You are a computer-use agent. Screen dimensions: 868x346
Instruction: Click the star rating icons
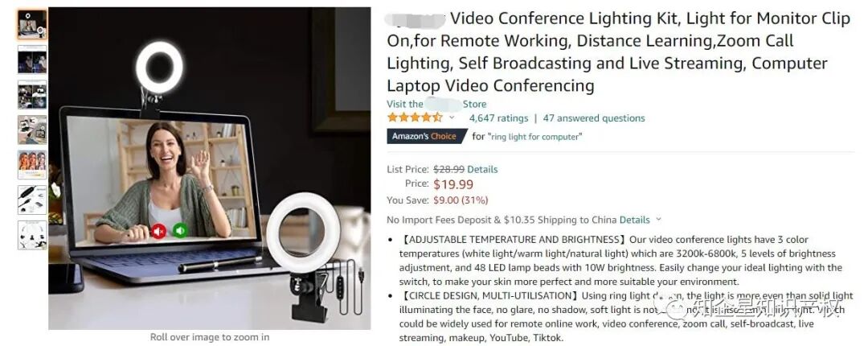415,117
